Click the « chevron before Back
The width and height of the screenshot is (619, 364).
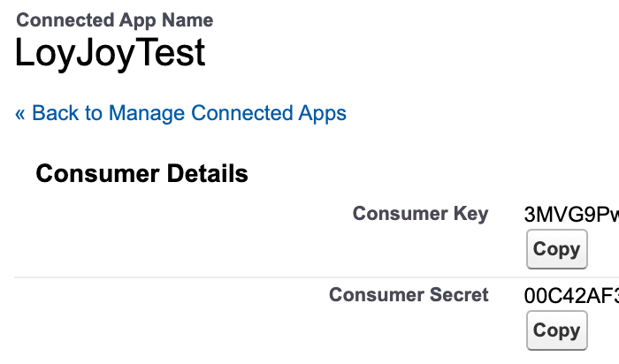pos(21,113)
